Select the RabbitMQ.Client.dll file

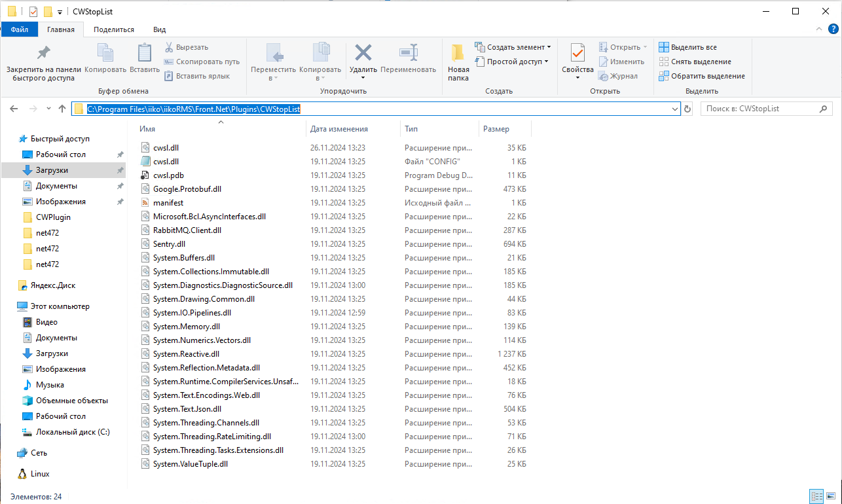[187, 230]
